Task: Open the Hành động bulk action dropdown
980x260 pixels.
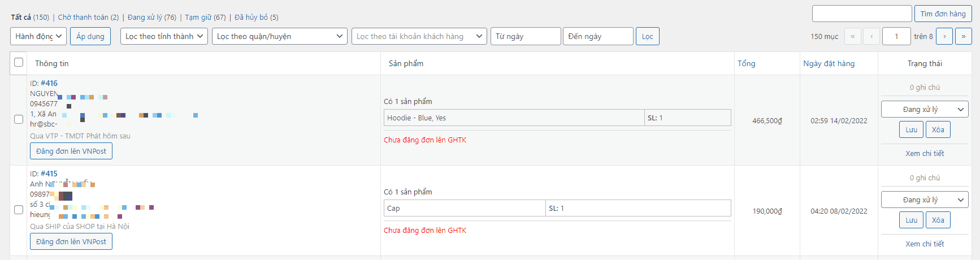Action: pyautogui.click(x=38, y=36)
